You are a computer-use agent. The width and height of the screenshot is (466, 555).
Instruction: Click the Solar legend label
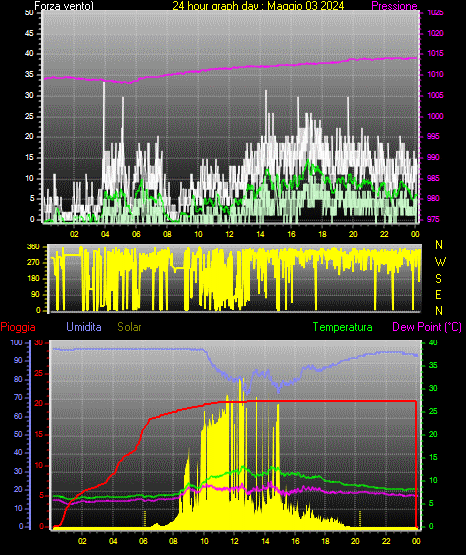130,327
